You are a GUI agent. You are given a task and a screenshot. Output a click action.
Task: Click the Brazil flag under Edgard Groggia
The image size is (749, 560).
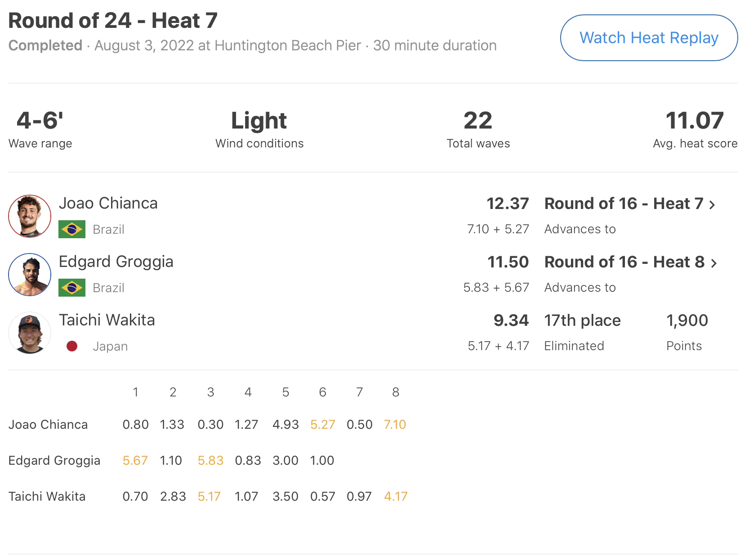point(72,288)
